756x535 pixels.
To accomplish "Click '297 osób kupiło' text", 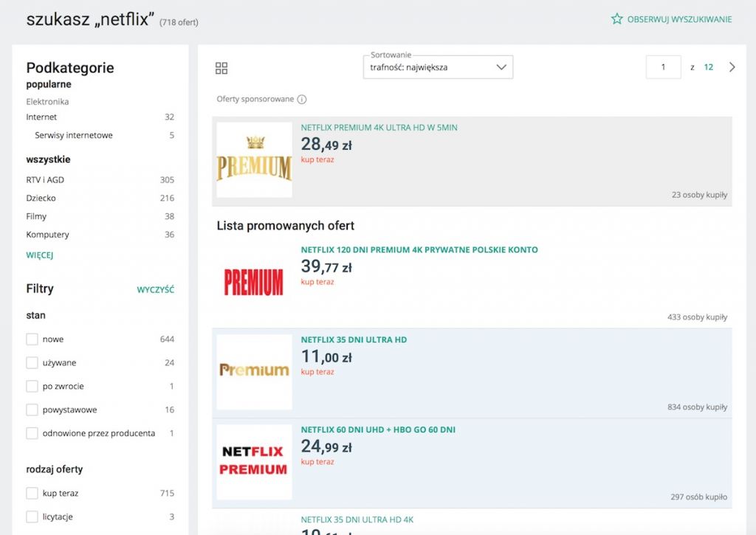I will [698, 497].
